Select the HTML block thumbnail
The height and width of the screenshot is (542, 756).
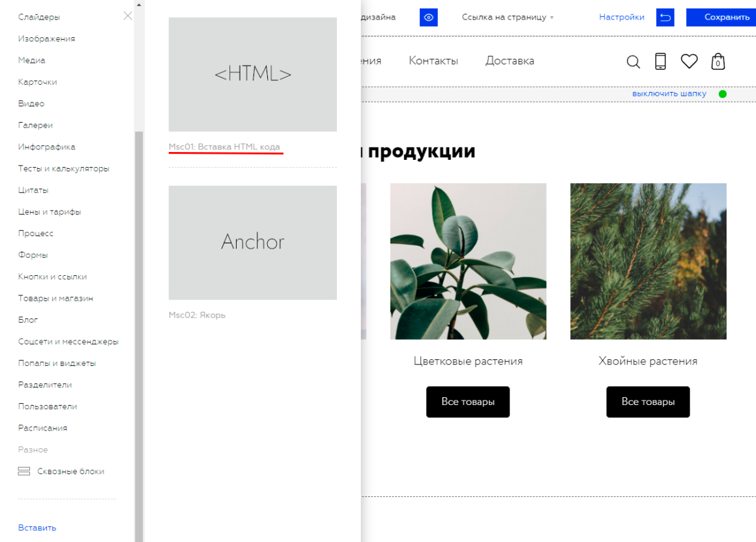(x=253, y=74)
